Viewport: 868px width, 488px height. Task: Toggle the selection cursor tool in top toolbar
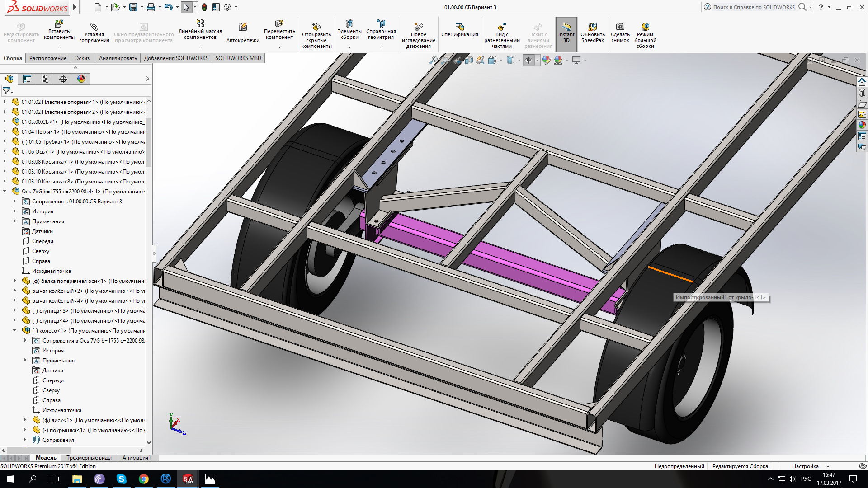[186, 7]
